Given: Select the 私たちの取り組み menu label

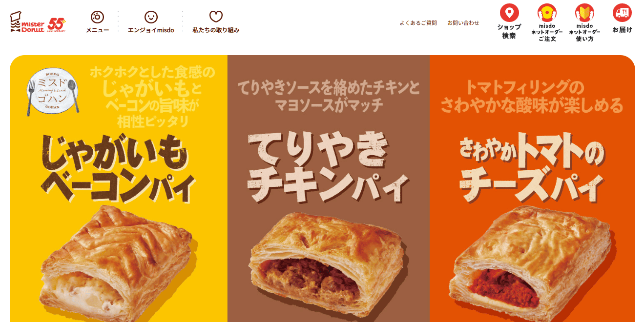Looking at the screenshot, I should pos(216,30).
